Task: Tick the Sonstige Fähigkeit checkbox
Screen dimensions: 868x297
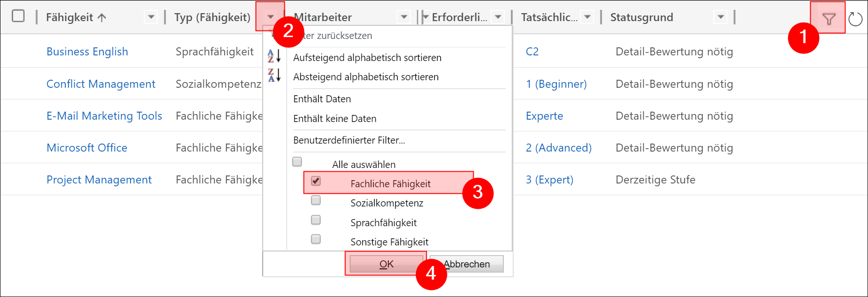Action: tap(316, 239)
